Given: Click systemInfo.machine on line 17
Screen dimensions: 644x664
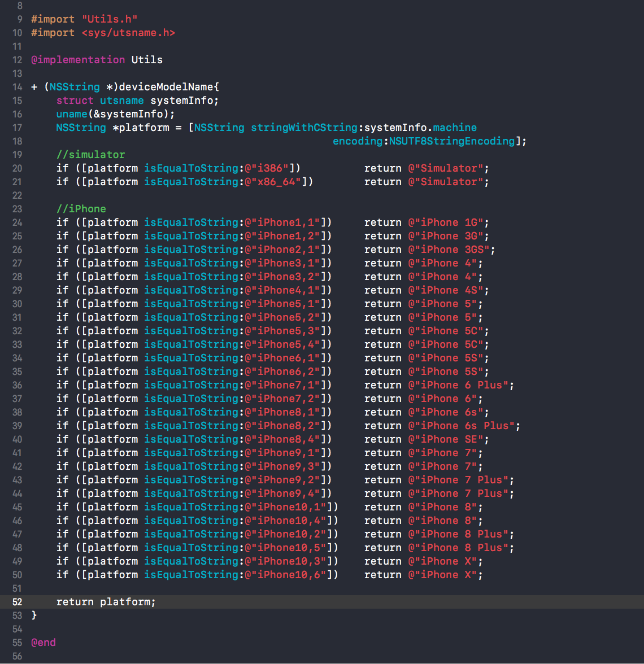Looking at the screenshot, I should pyautogui.click(x=420, y=128).
